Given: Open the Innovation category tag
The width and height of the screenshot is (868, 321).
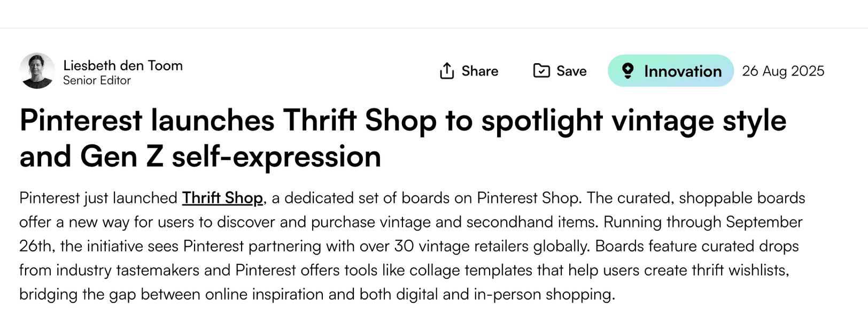Looking at the screenshot, I should point(671,71).
